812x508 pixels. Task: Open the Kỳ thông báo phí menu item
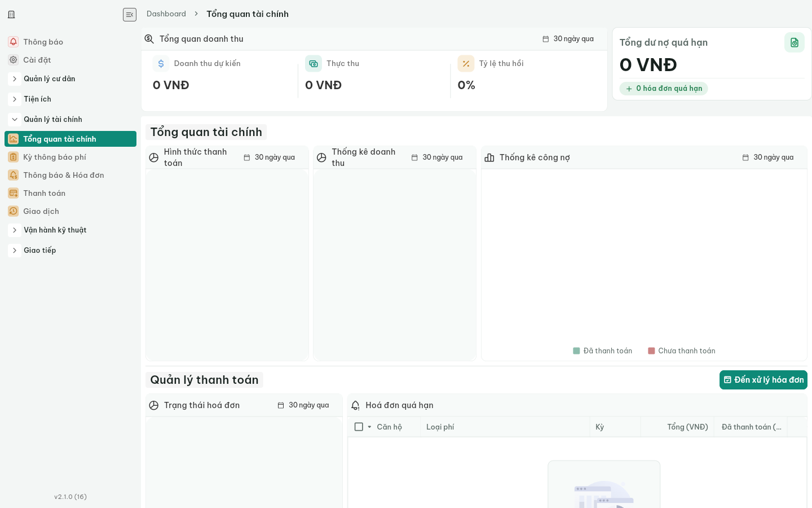[70, 157]
